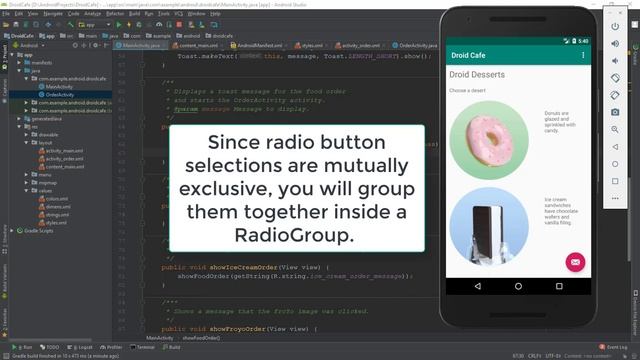Tap the donut image in the app
This screenshot has width=640, height=360.
click(x=489, y=140)
